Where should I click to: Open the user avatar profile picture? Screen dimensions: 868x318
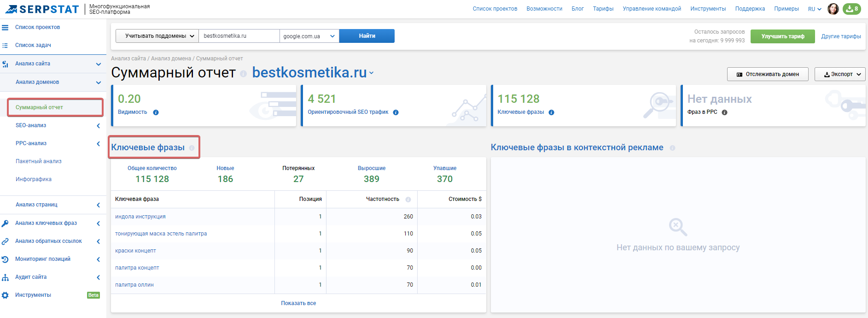[833, 9]
